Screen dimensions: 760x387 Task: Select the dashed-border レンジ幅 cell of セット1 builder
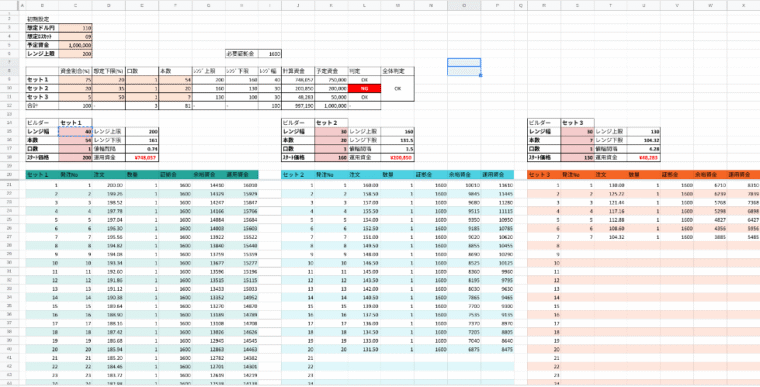(75, 131)
